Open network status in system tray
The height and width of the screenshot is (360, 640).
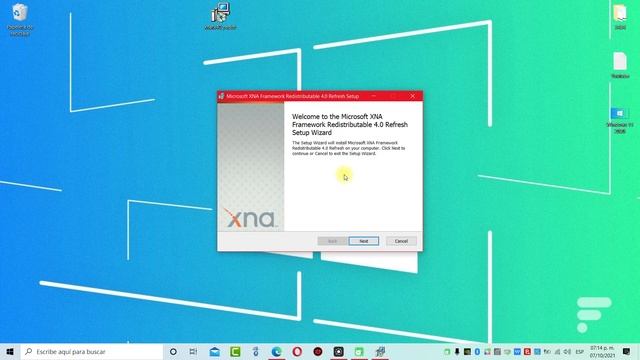pos(557,351)
